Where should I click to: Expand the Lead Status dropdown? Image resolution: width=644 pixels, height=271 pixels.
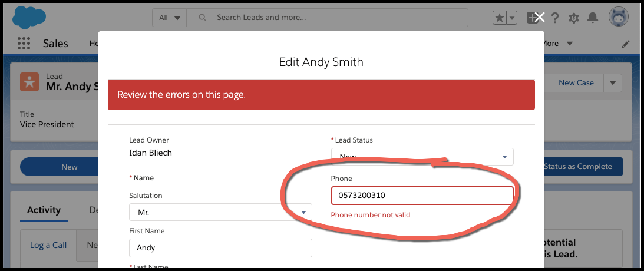(x=422, y=156)
